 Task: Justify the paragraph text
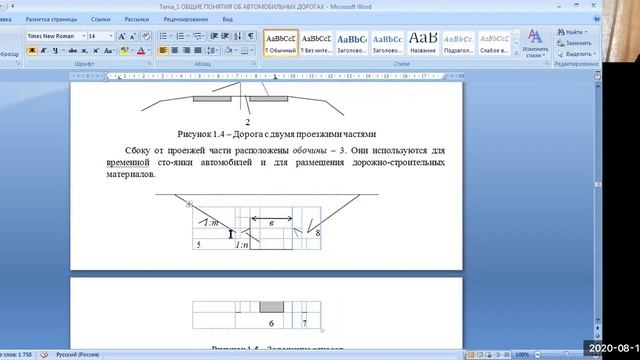tap(198, 51)
